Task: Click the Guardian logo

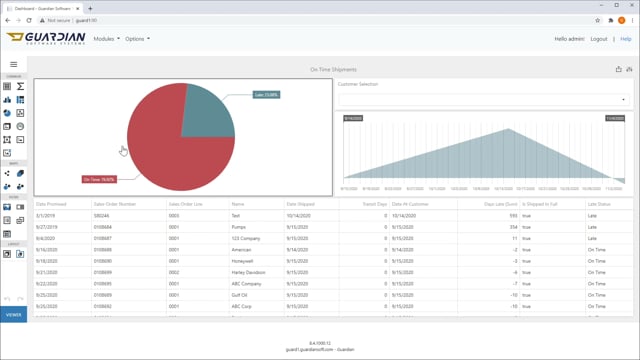Action: [x=46, y=38]
